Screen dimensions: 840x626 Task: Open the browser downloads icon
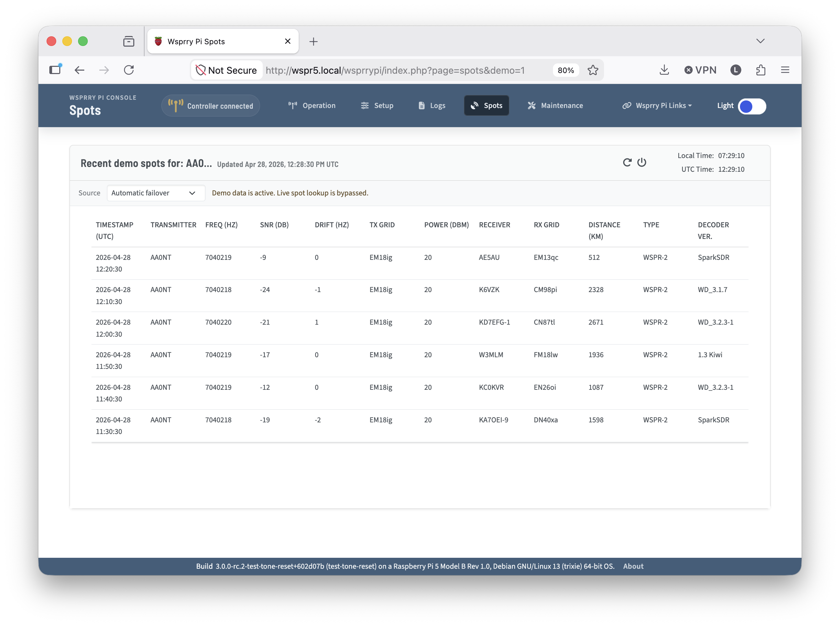coord(664,70)
